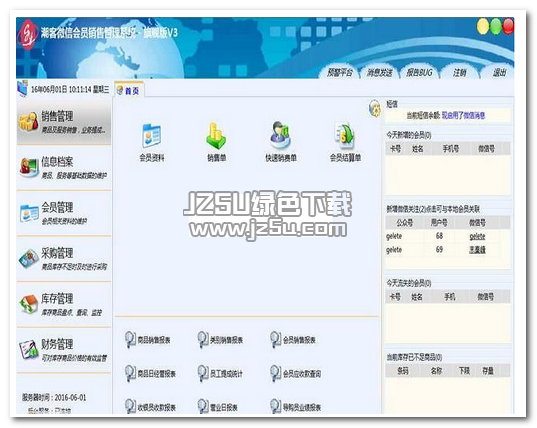Viewport: 537px width, 428px height.
Task: Click the green maximize window button
Action: pyautogui.click(x=496, y=27)
